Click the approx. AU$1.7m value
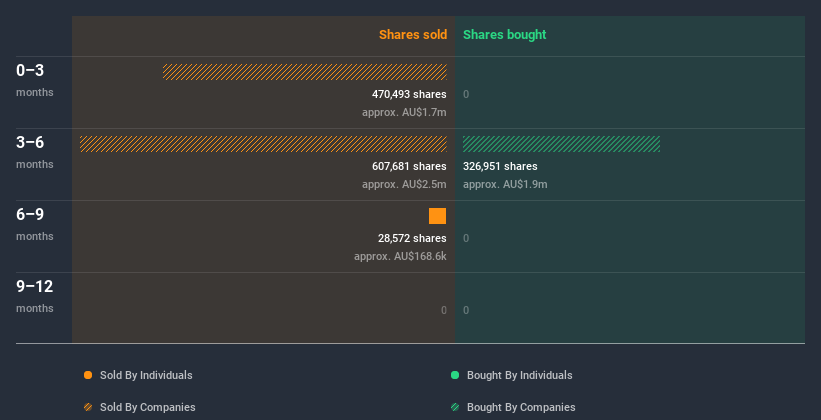Screen dimensions: 821x420 tap(404, 113)
